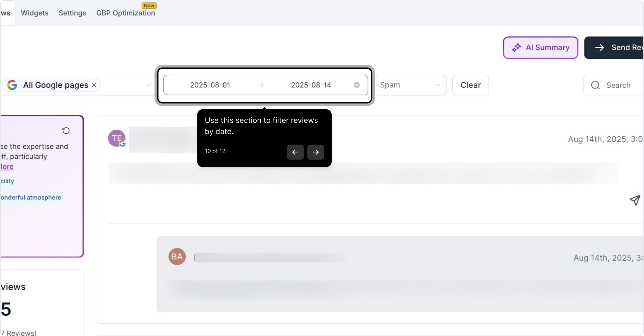
Task: Open the Widgets tab
Action: (x=35, y=13)
